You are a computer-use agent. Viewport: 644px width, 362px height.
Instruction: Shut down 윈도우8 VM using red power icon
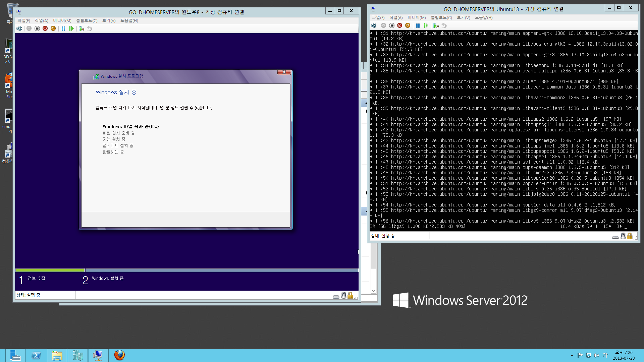coord(45,29)
